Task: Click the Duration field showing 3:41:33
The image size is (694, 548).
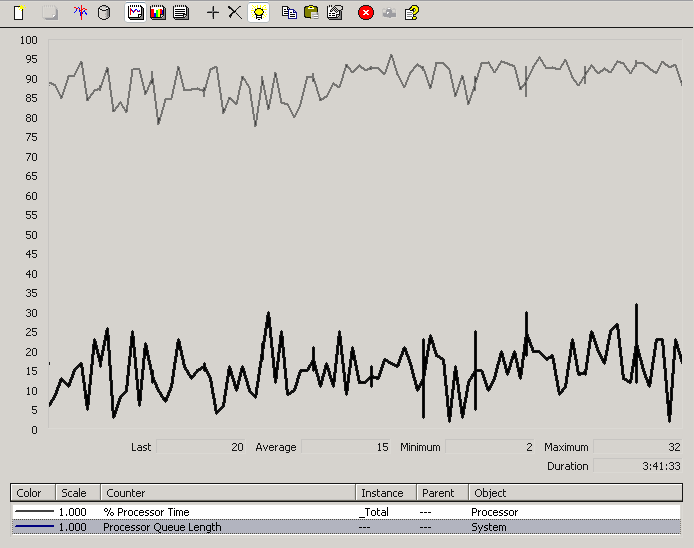Action: [638, 466]
